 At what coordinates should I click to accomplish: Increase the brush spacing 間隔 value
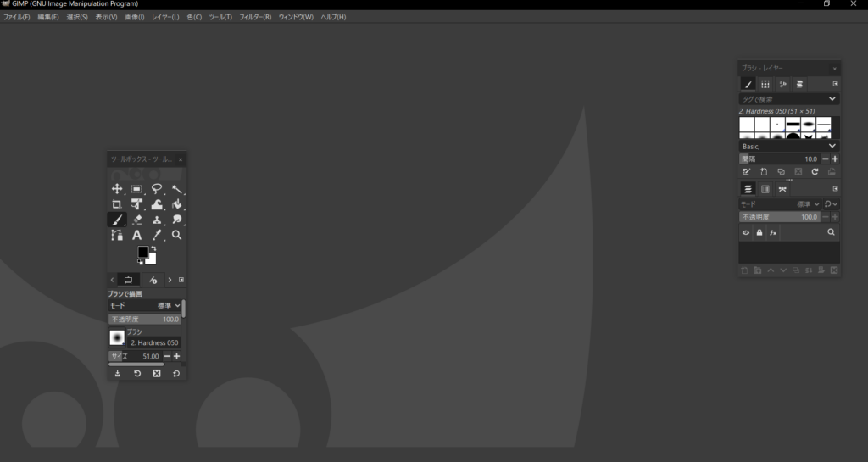[x=835, y=159]
